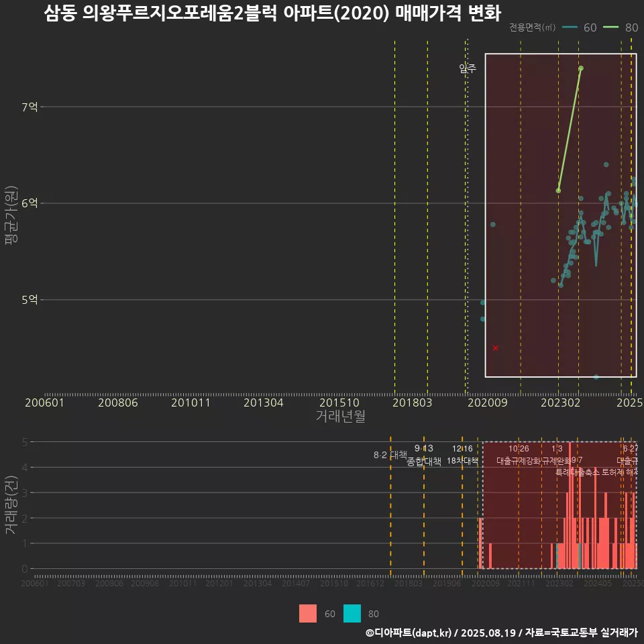Click the 200703 label on volume chart axis
Image resolution: width=644 pixels, height=644 pixels.
pyautogui.click(x=71, y=583)
